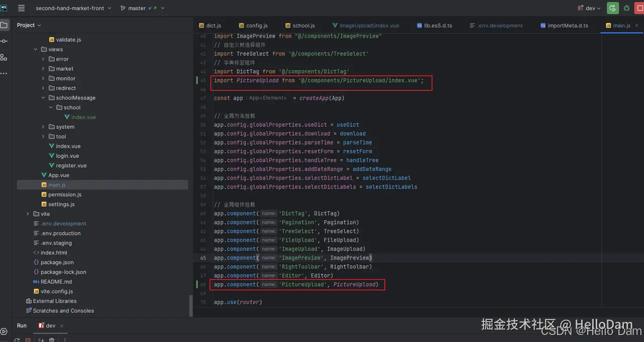The image size is (644, 342).
Task: Show more tool windows ellipsis icon
Action: [x=4, y=73]
